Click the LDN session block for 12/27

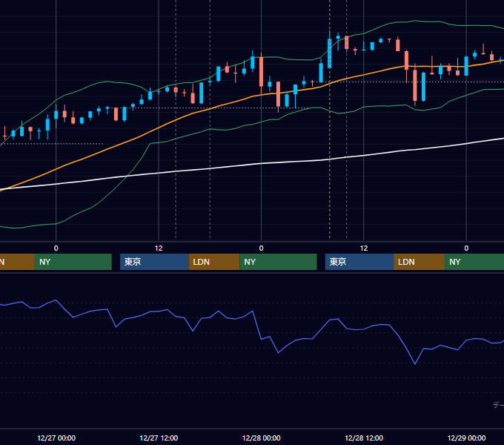214,262
